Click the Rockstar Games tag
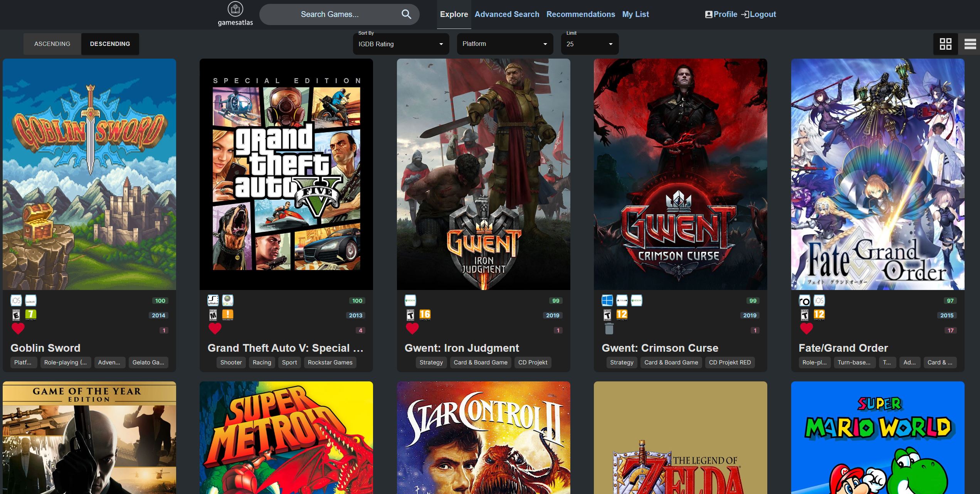 [x=330, y=362]
